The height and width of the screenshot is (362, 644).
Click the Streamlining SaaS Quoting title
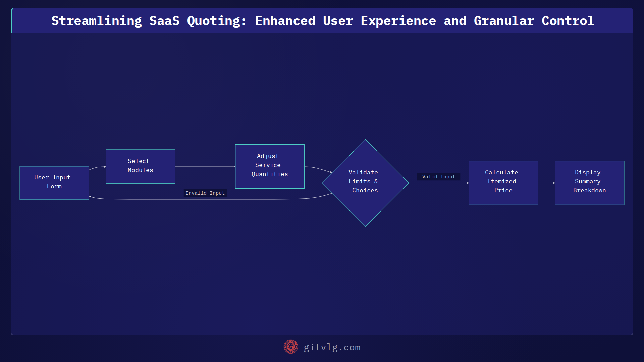pyautogui.click(x=322, y=21)
